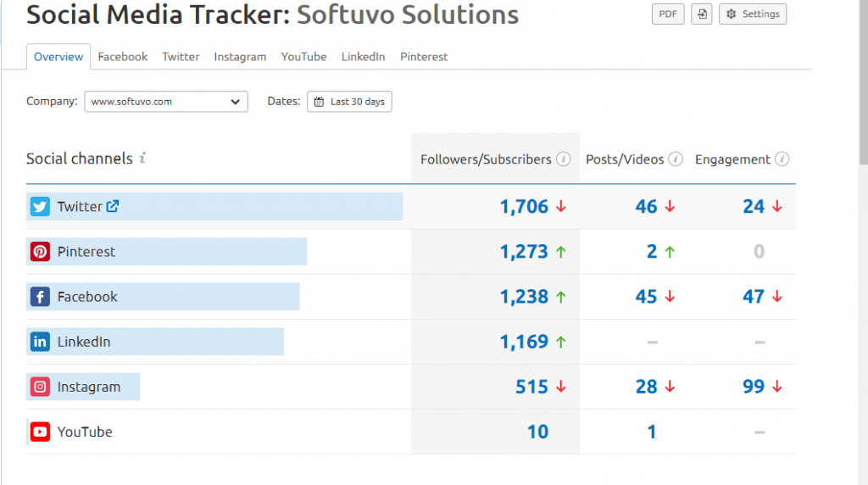Switch to the Facebook tab
This screenshot has width=868, height=485.
[122, 57]
